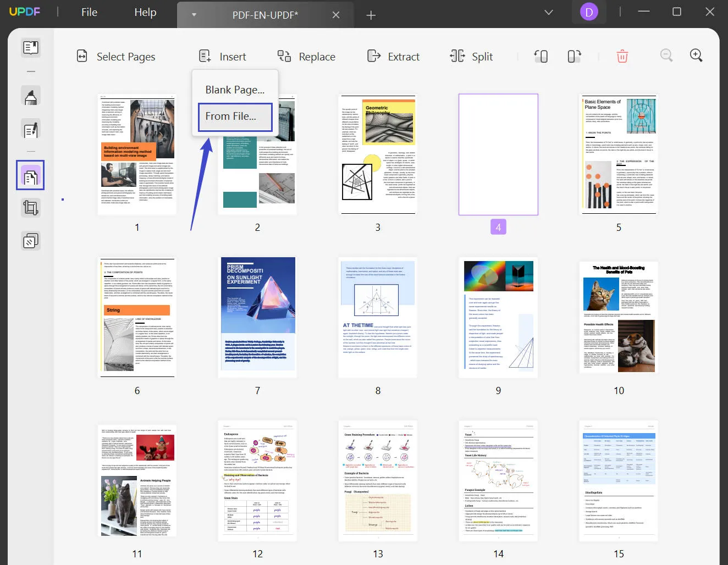This screenshot has width=728, height=565.
Task: Open the File menu
Action: pos(89,12)
